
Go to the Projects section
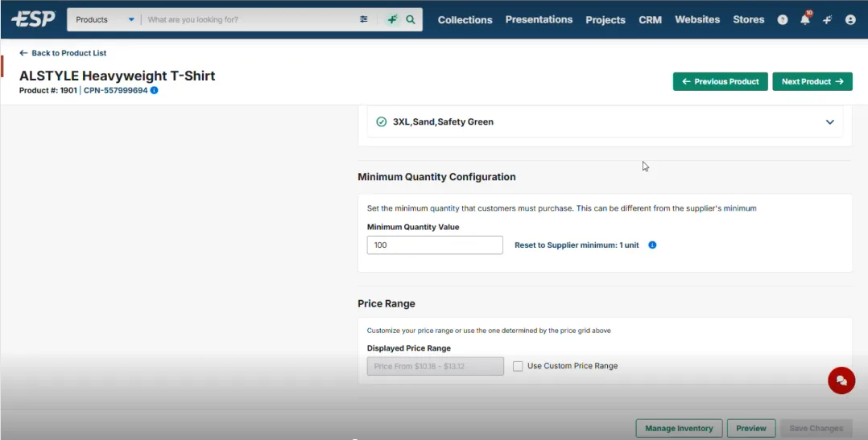(606, 20)
